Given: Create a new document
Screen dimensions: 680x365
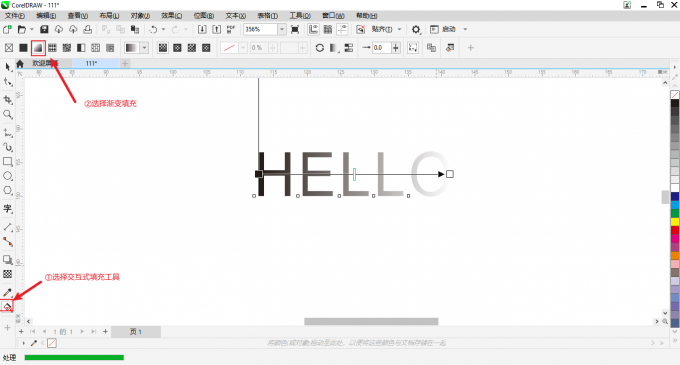Looking at the screenshot, I should (x=7, y=29).
